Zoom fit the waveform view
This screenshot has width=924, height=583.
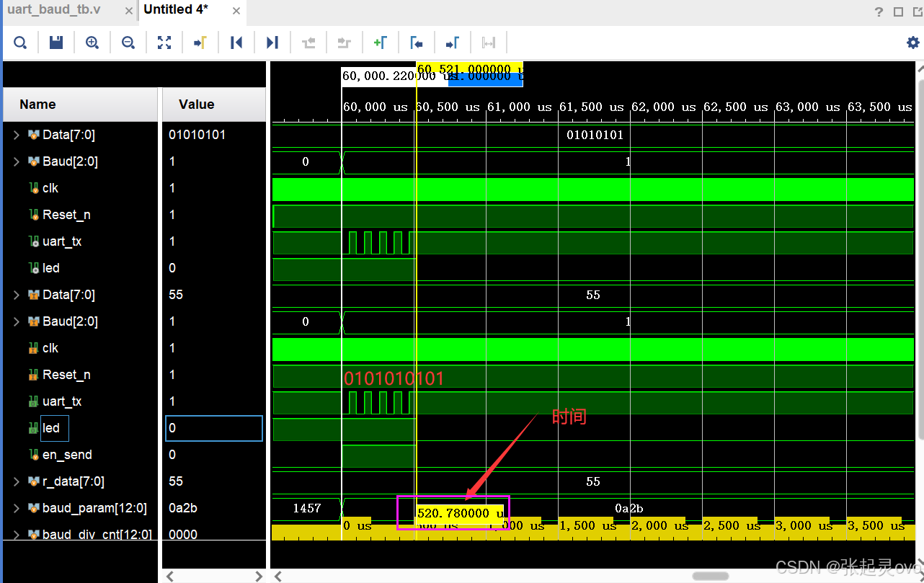click(164, 43)
